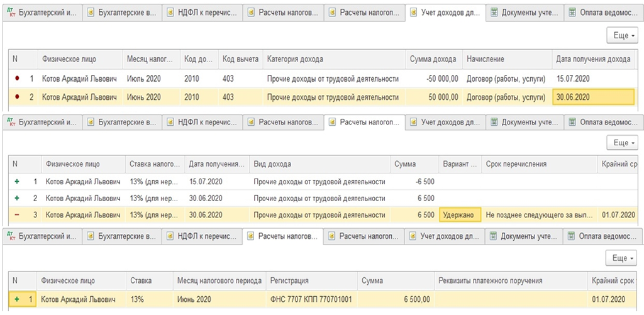Image resolution: width=644 pixels, height=315 pixels.
Task: Select the Удержано cell in tax calculations table
Action: pyautogui.click(x=460, y=215)
